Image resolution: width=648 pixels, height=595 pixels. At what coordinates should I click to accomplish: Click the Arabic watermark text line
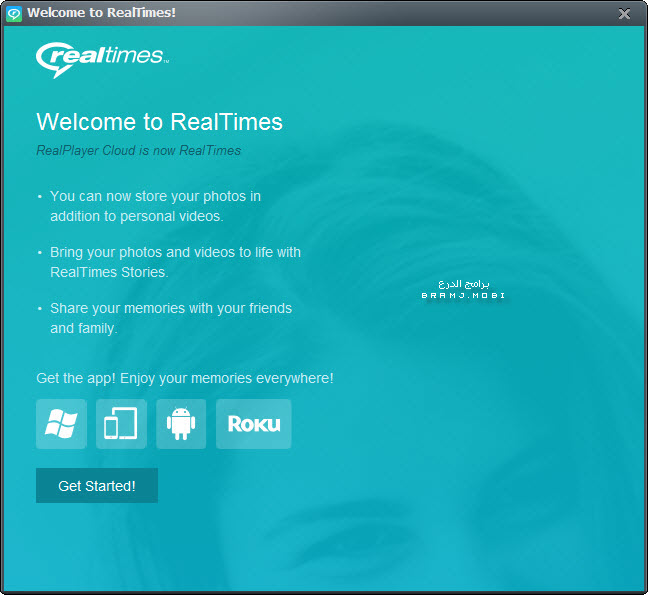point(464,284)
